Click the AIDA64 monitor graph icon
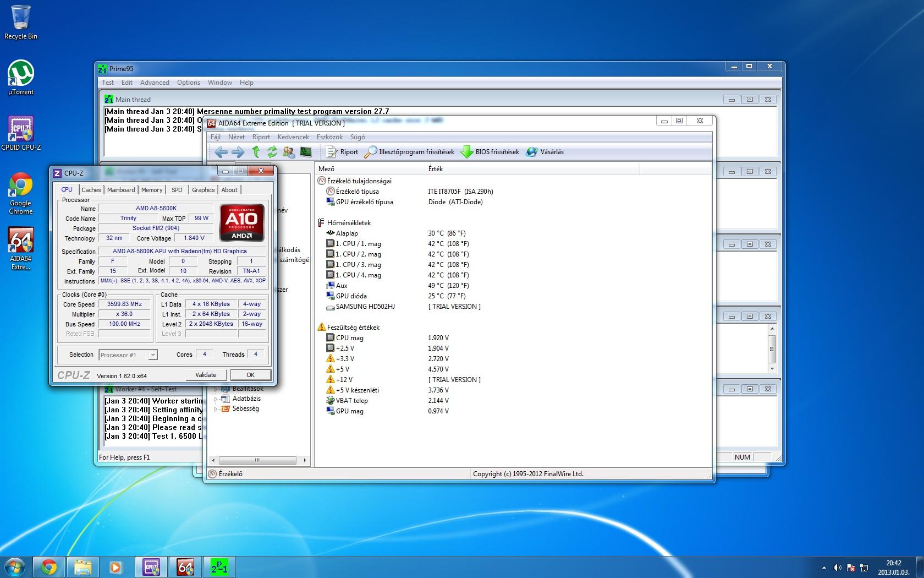 306,152
